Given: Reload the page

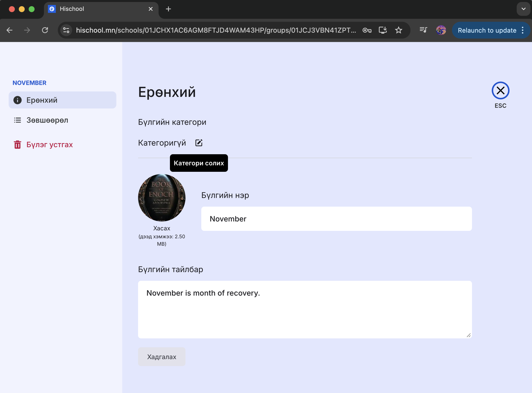Looking at the screenshot, I should [45, 30].
